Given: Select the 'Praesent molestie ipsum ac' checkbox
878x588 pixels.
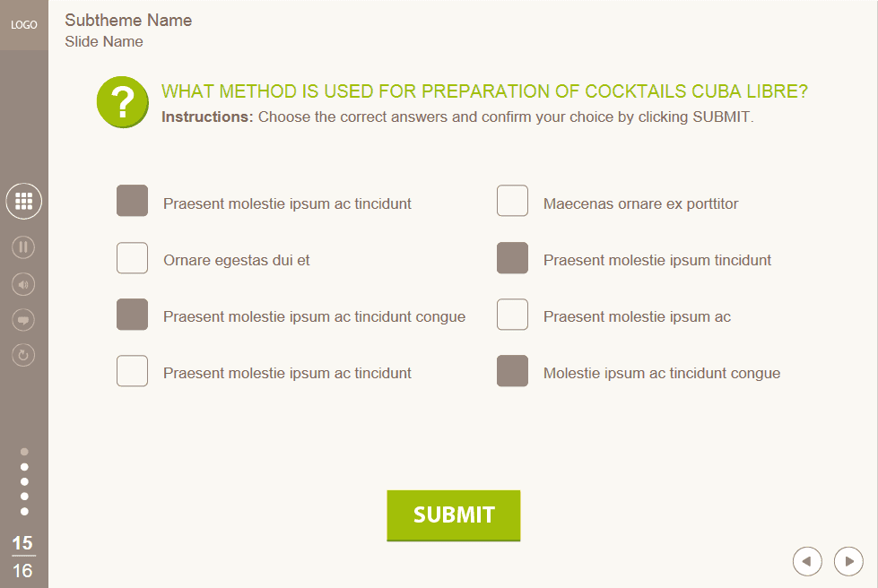Looking at the screenshot, I should [512, 315].
